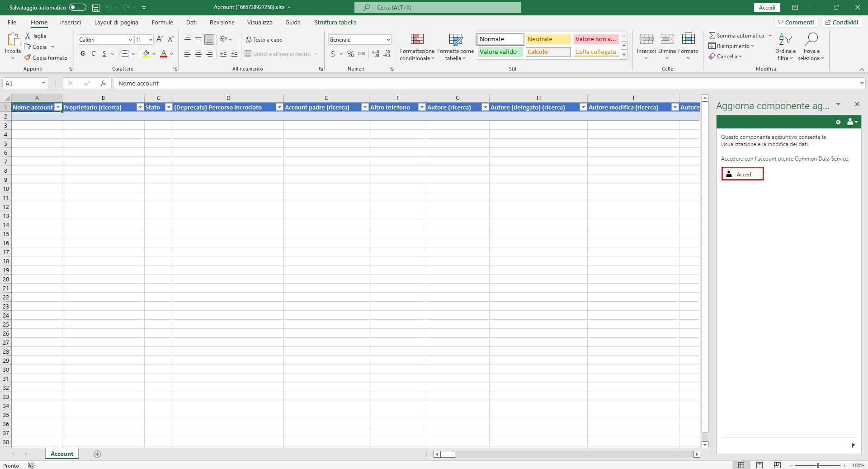The width and height of the screenshot is (868, 469).
Task: Open Formattazione condizionale
Action: tap(417, 47)
